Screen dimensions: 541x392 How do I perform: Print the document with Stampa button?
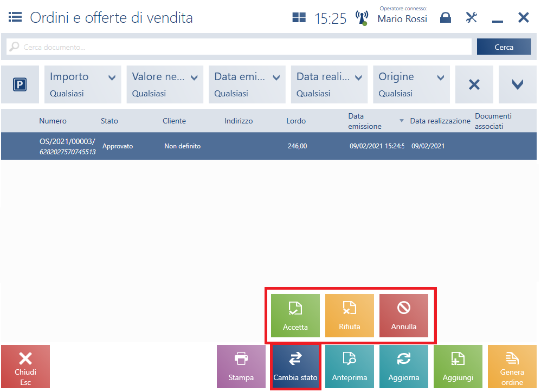click(241, 367)
